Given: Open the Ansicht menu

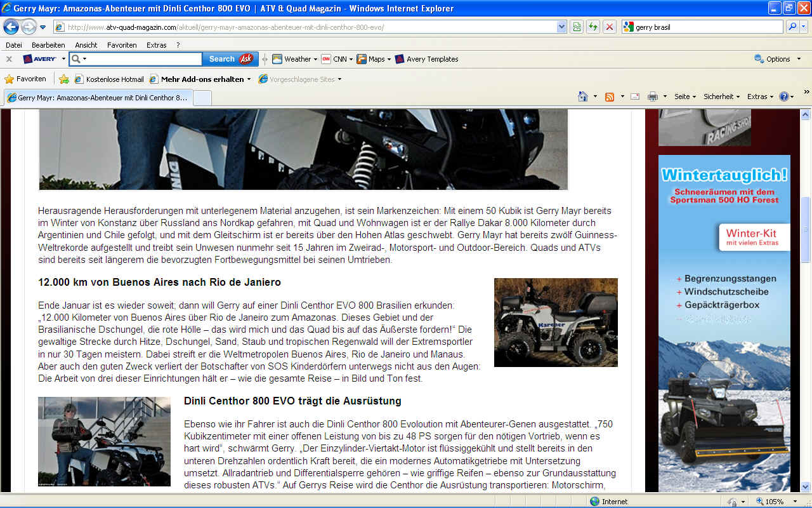Looking at the screenshot, I should point(86,45).
